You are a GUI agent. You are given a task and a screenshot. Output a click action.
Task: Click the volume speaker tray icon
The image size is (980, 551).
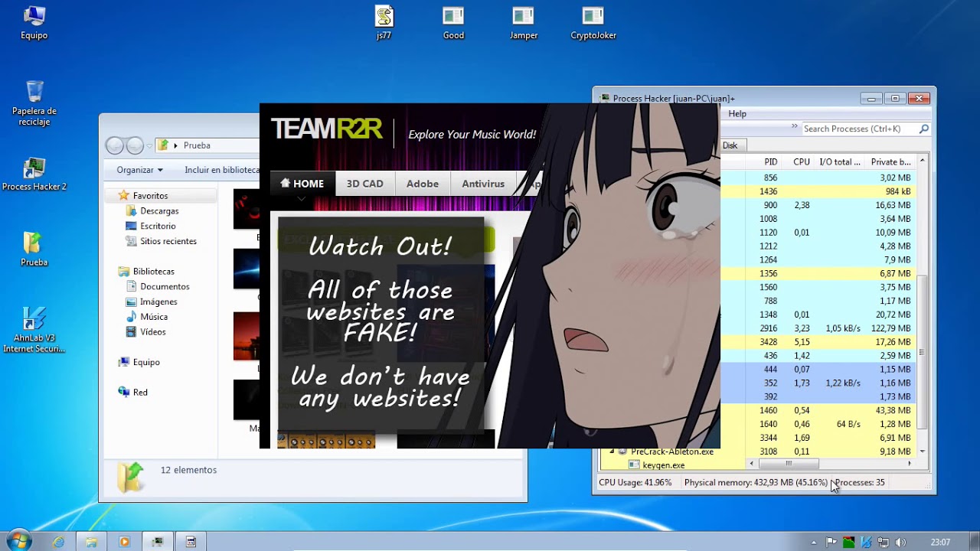(x=900, y=543)
